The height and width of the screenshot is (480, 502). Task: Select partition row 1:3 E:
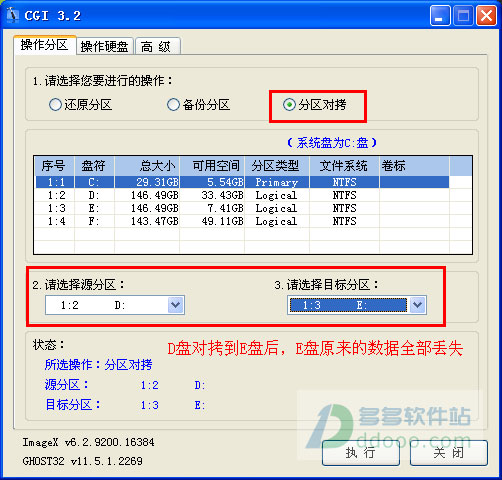(x=242, y=208)
